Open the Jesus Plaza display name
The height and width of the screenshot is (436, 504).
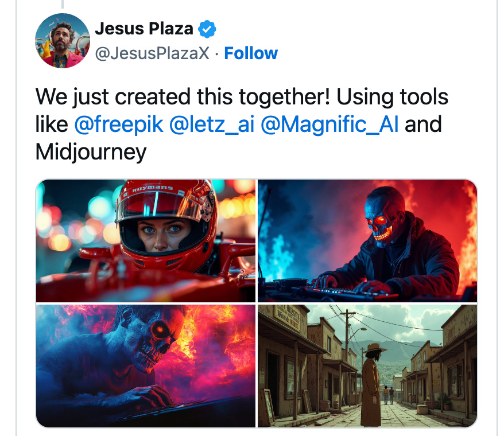click(x=144, y=29)
